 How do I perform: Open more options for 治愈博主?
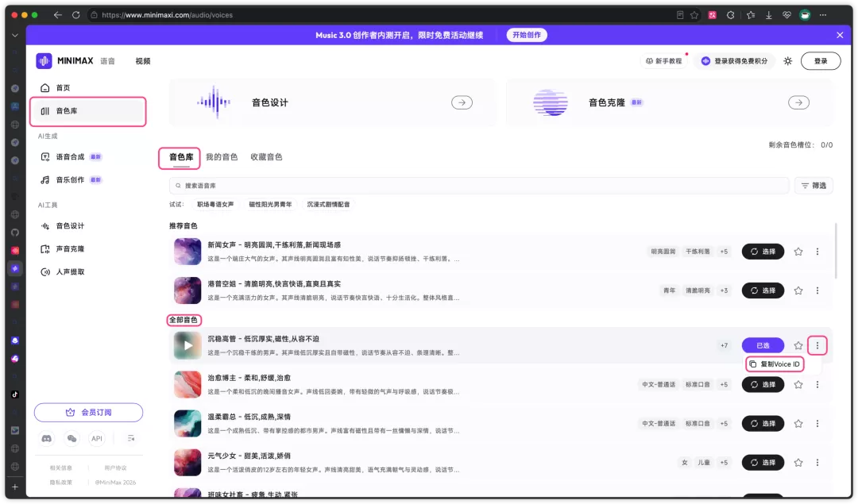click(817, 384)
